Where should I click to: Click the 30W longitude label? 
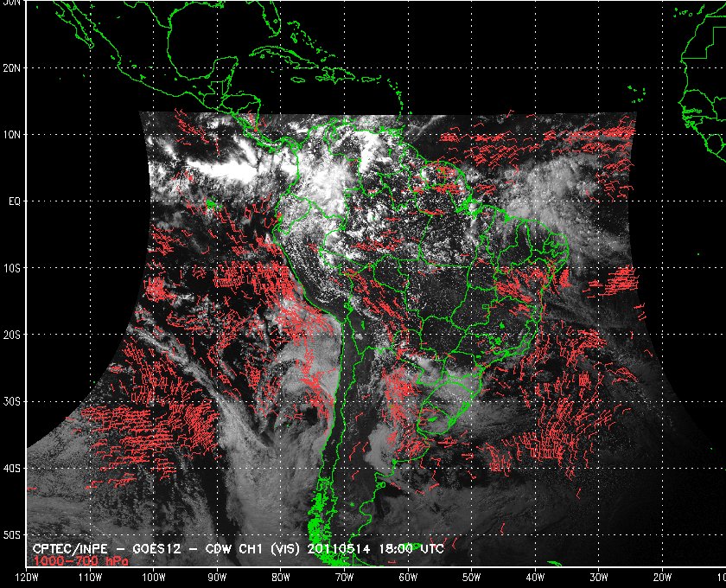tap(599, 578)
